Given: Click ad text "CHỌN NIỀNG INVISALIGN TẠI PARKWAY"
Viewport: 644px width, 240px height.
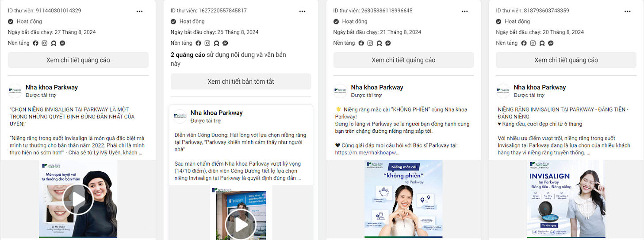Looking at the screenshot, I should point(73,117).
